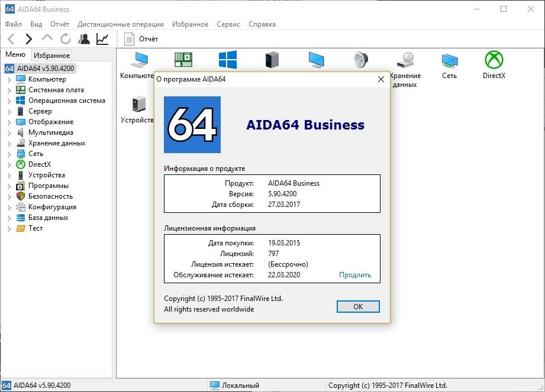
Task: Click the large 64 logo in About dialog
Action: [x=192, y=125]
